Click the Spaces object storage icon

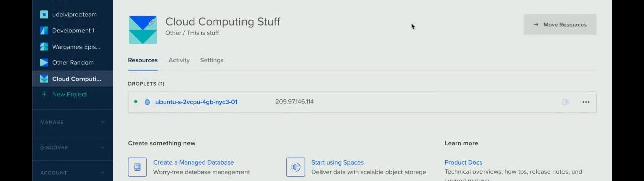click(x=296, y=167)
